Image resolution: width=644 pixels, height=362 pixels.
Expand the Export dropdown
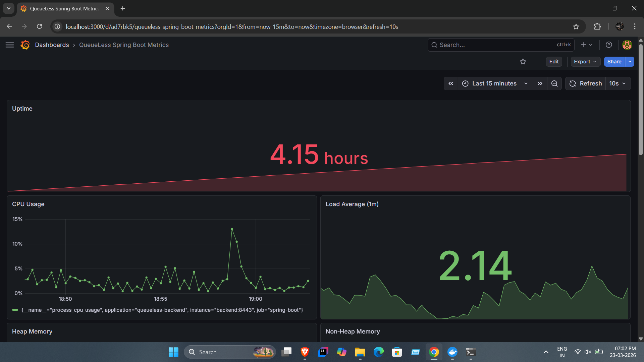(585, 62)
